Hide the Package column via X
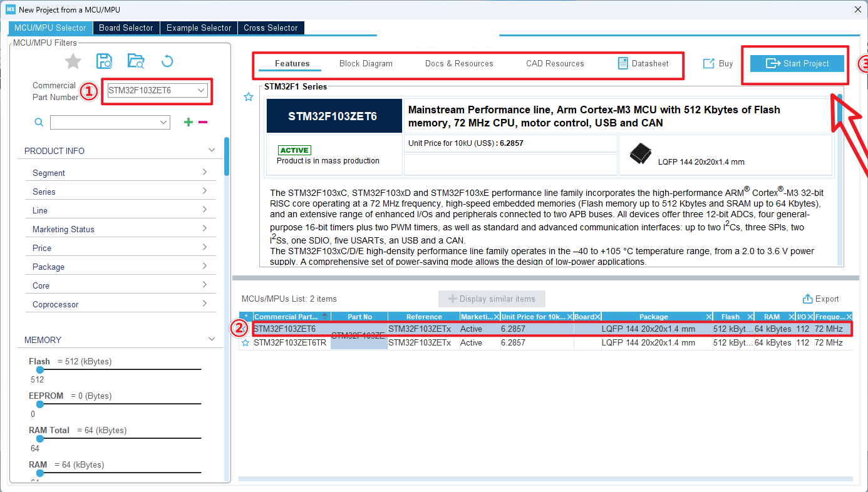868x492 pixels. [x=708, y=317]
